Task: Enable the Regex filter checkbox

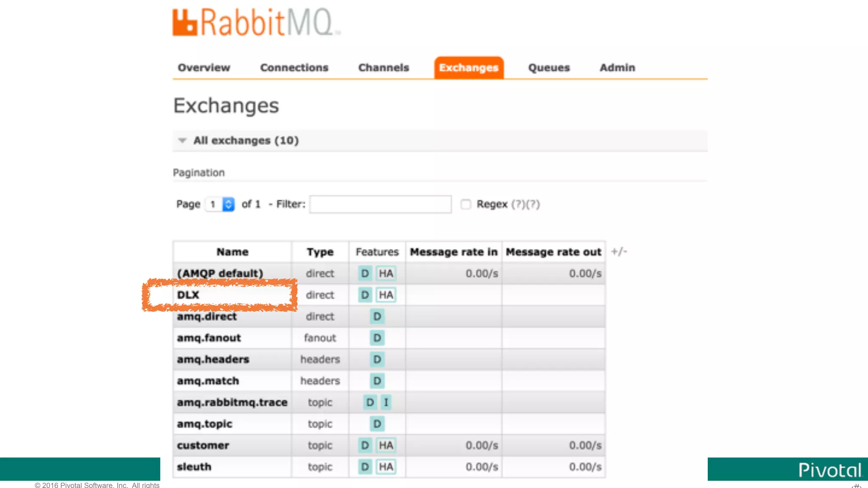Action: coord(466,205)
